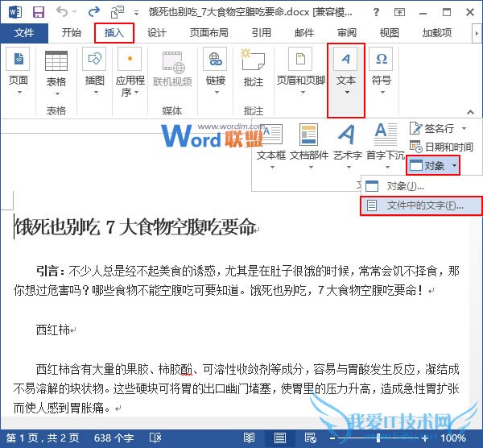Click the 西红柿 subheading line
The image size is (483, 448).
click(53, 330)
